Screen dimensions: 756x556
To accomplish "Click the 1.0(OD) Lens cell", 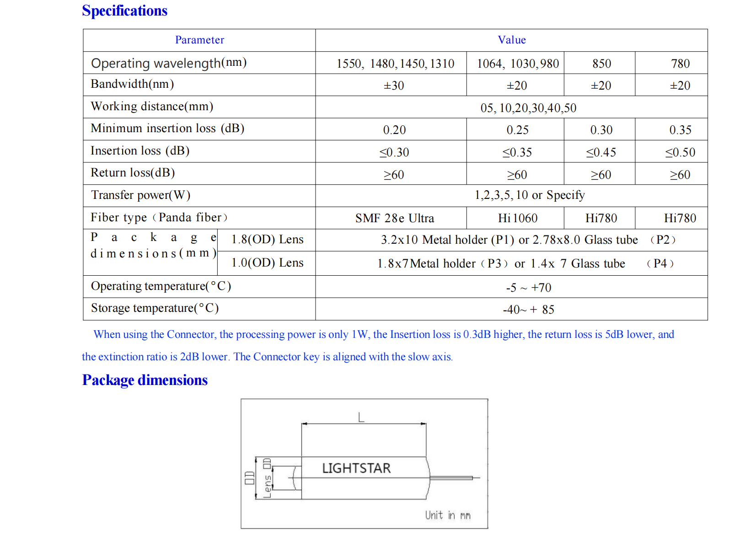I will (267, 263).
